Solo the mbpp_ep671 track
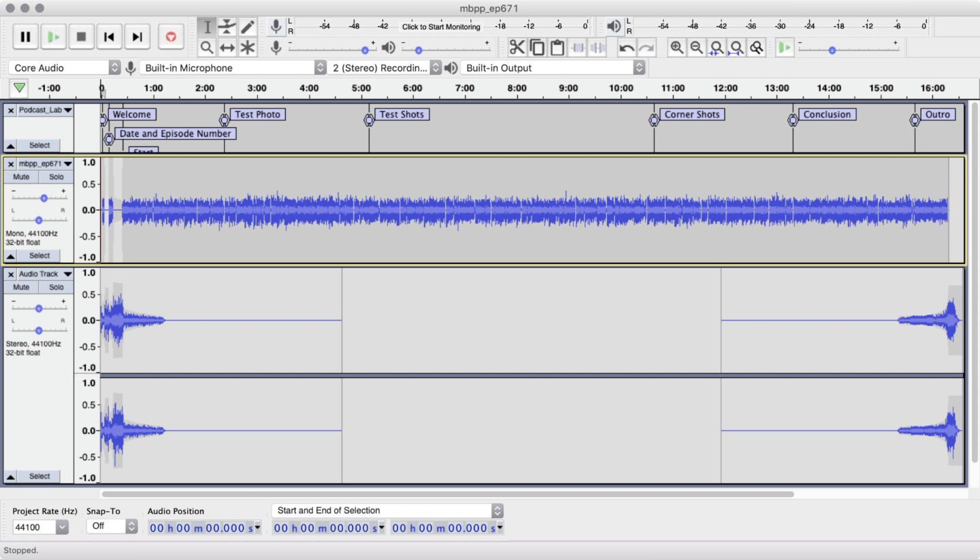The height and width of the screenshot is (559, 980). pos(56,177)
